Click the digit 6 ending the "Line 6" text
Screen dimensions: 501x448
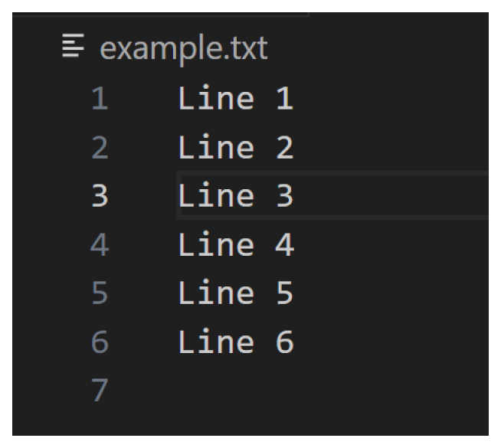[284, 342]
